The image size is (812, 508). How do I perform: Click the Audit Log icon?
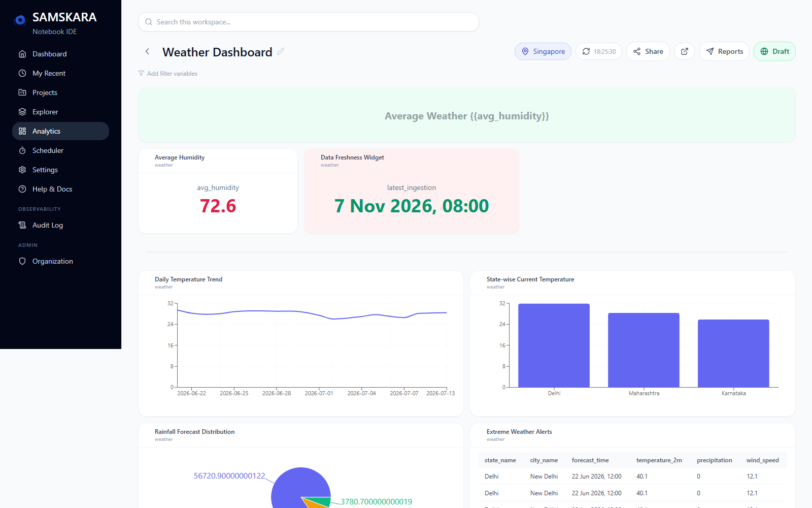pos(22,225)
